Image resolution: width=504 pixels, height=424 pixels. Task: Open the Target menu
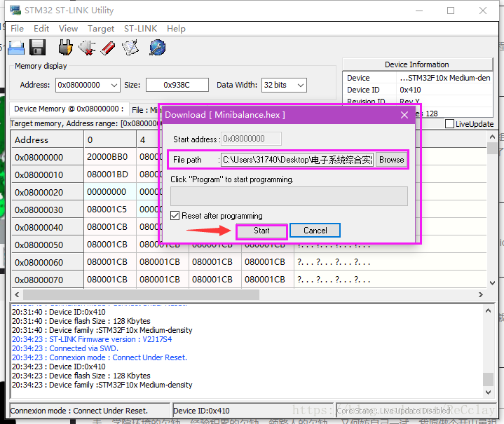tap(101, 29)
